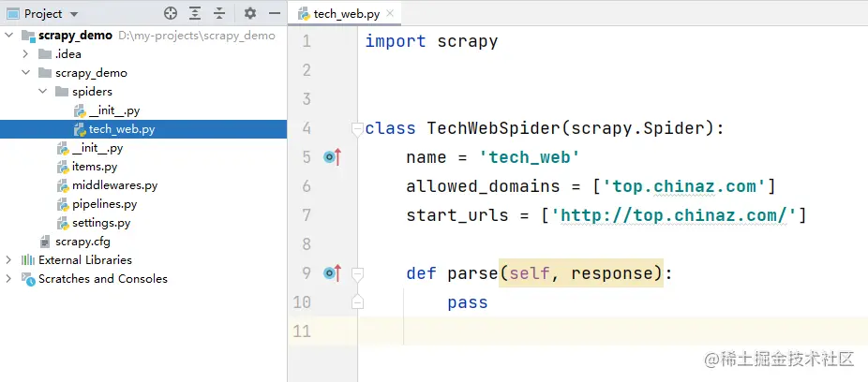Click the override gutter icon on line 5
The width and height of the screenshot is (868, 382).
click(x=332, y=157)
